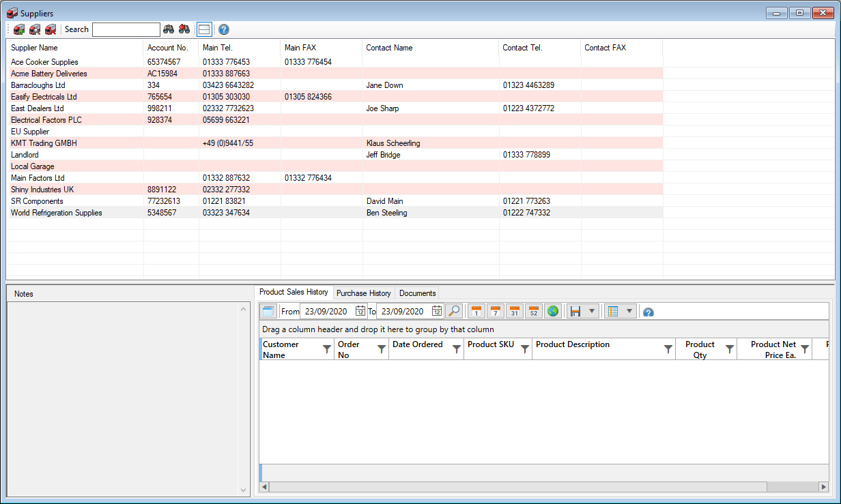Click the find supplier truck magnifier icon
The image size is (841, 504).
point(35,29)
